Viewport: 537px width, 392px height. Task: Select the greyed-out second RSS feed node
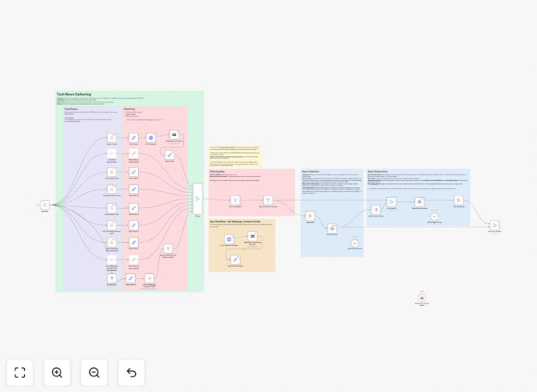tap(112, 154)
